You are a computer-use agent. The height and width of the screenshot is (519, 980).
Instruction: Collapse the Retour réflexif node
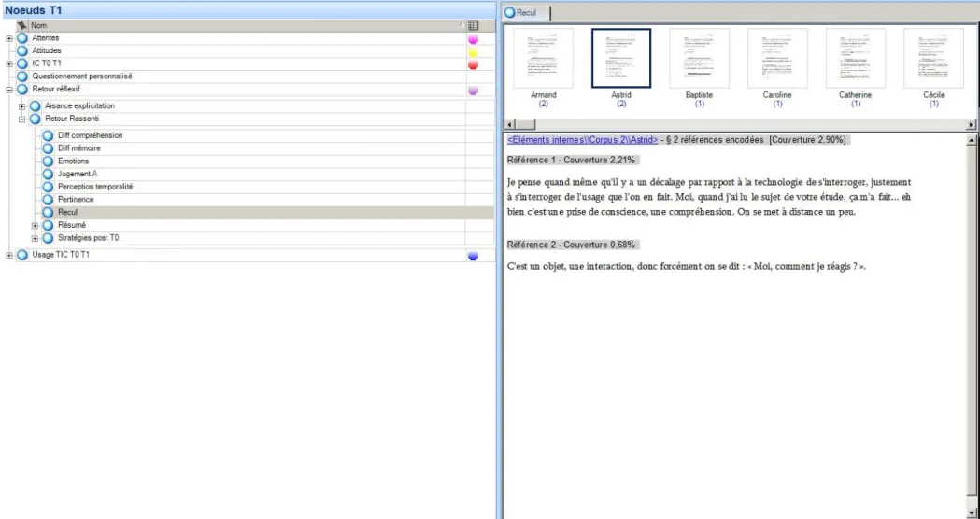[9, 90]
